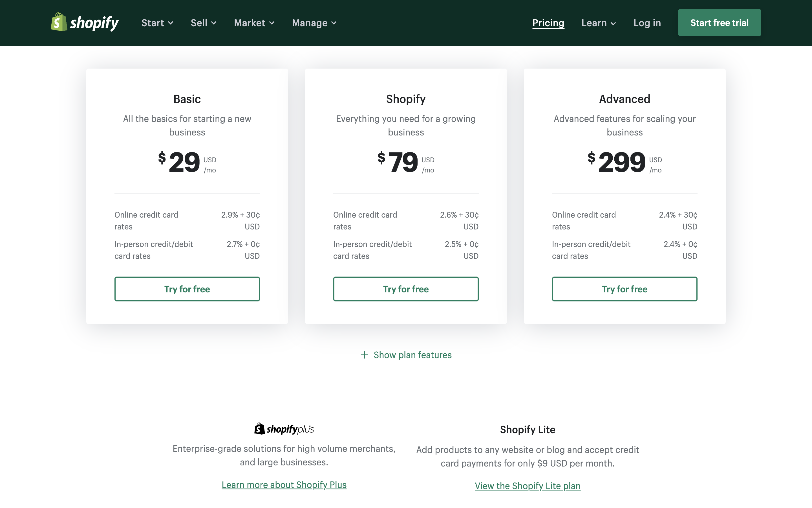The height and width of the screenshot is (508, 812).
Task: Open Learn more about Shopify Plus link
Action: pos(284,485)
